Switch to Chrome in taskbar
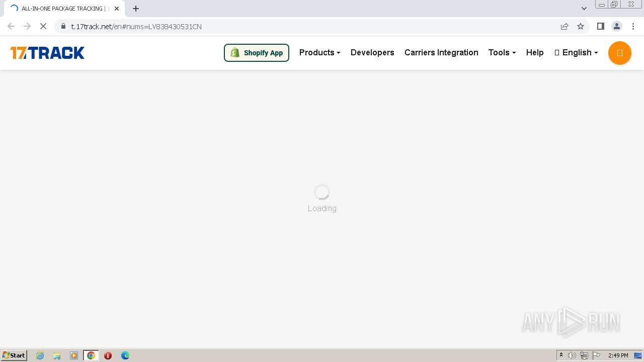This screenshot has height=362, width=644. (x=91, y=355)
